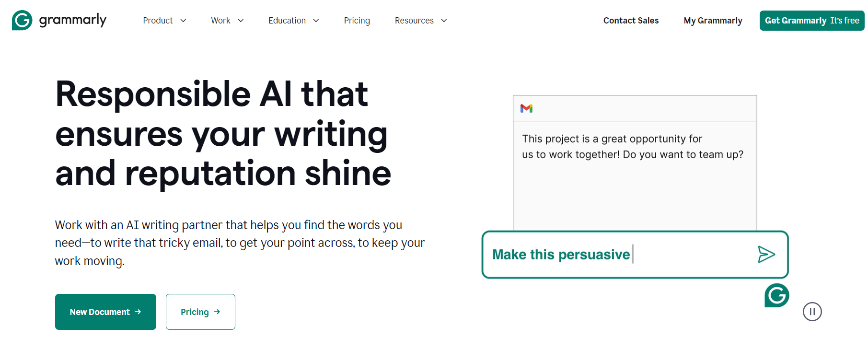Select Pricing in the top navigation
Screen dimensions: 868x338
[357, 21]
